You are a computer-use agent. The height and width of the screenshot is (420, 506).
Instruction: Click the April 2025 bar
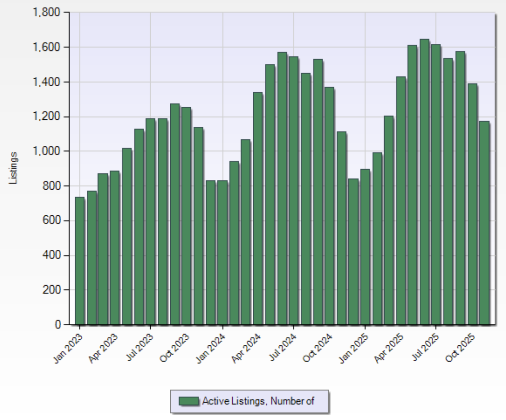pos(401,201)
